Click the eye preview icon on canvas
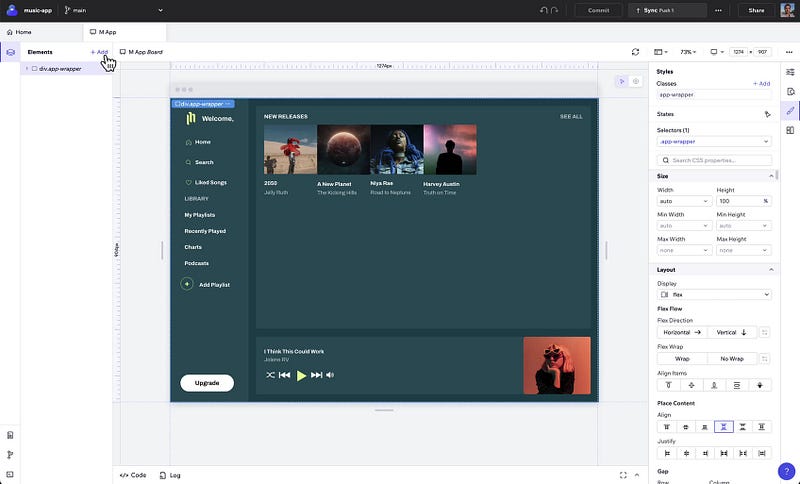 (x=636, y=81)
